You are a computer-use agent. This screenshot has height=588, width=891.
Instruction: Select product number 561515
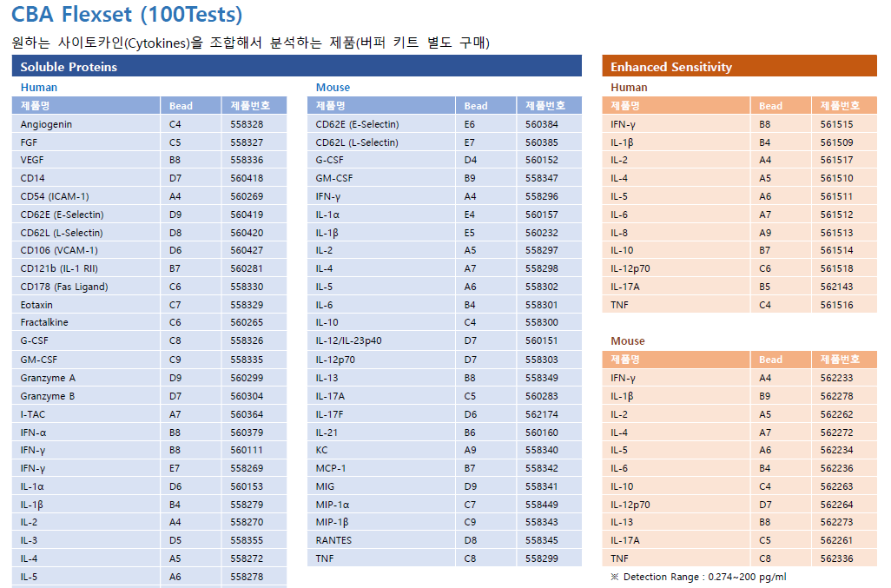click(836, 124)
